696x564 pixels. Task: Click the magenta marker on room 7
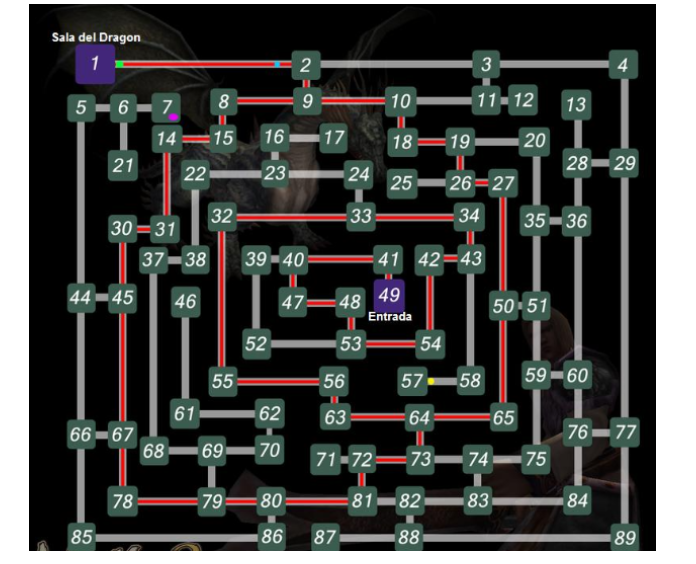tap(174, 117)
